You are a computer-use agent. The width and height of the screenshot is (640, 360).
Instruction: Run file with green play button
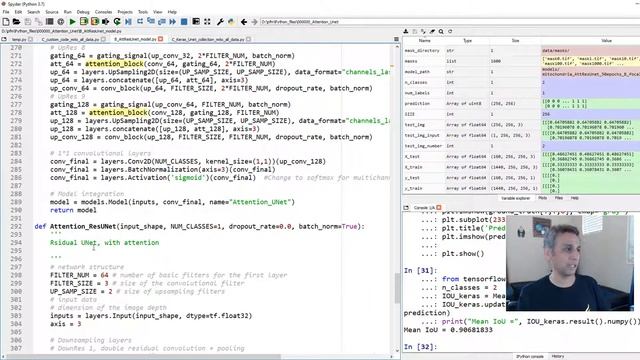[73, 22]
